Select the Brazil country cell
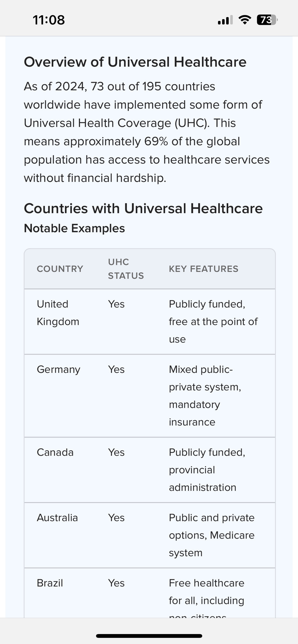 (50, 583)
